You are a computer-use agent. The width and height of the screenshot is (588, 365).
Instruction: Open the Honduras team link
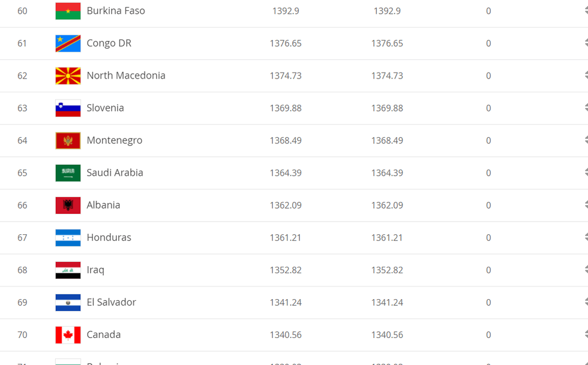109,237
